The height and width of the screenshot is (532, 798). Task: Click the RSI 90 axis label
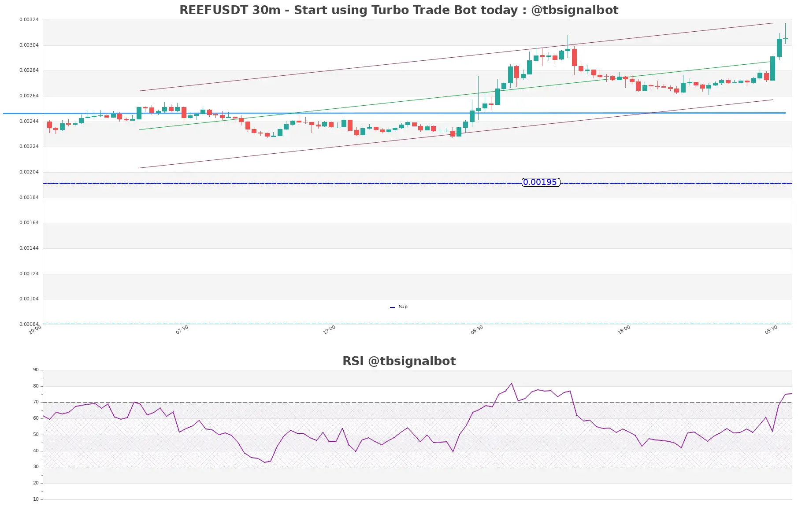point(36,370)
